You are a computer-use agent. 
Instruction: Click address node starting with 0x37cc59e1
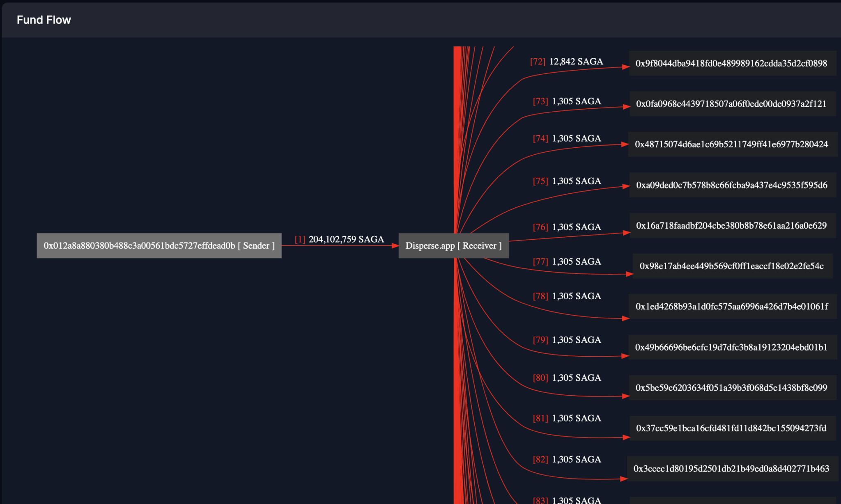[x=732, y=428]
